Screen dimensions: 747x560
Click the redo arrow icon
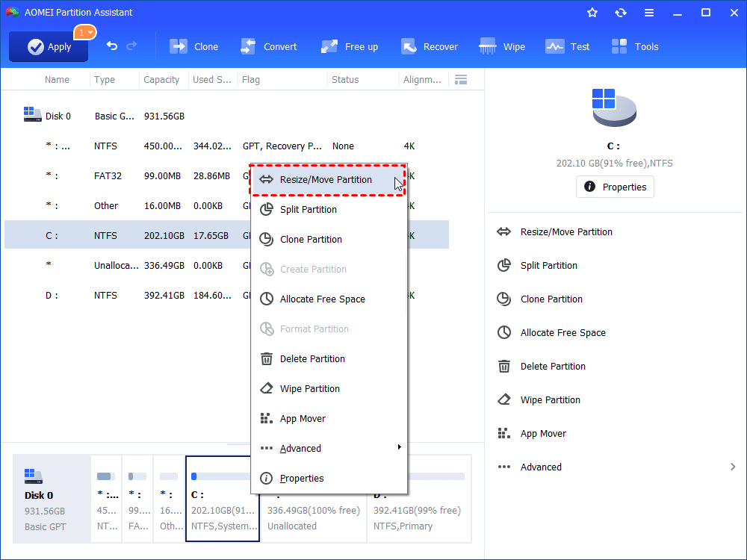pyautogui.click(x=132, y=46)
